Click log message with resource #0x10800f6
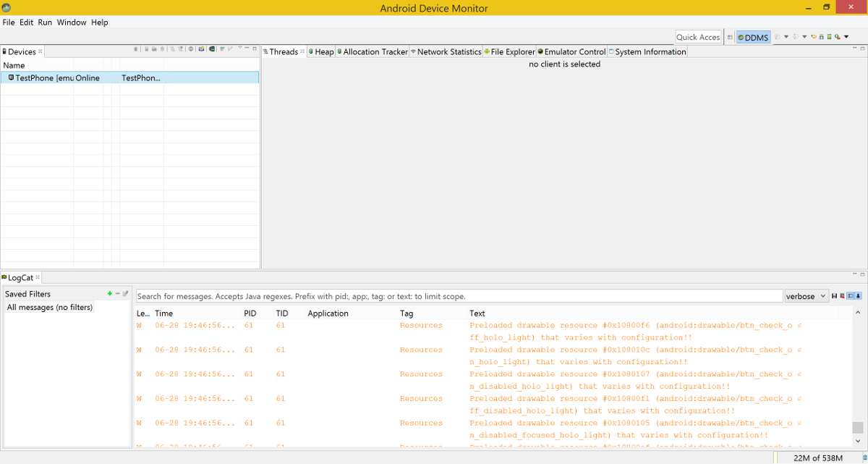This screenshot has height=464, width=868. [x=635, y=332]
